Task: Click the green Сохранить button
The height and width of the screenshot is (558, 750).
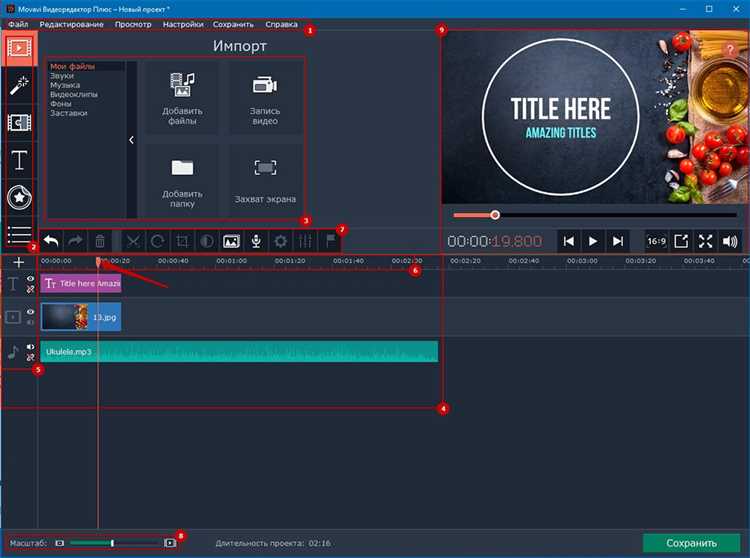Action: [x=691, y=543]
